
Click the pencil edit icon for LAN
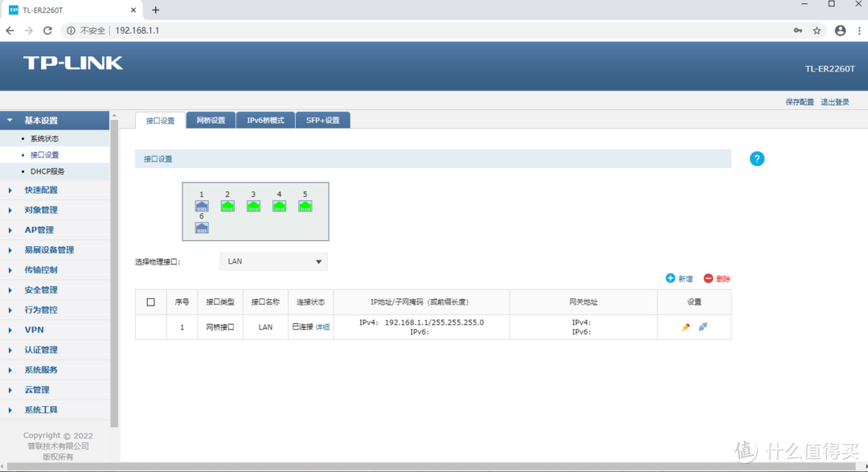(x=686, y=327)
